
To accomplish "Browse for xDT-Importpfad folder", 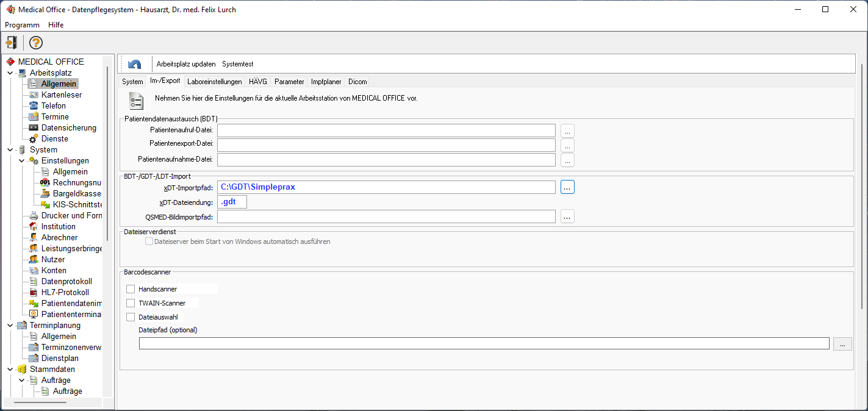I will click(x=567, y=187).
